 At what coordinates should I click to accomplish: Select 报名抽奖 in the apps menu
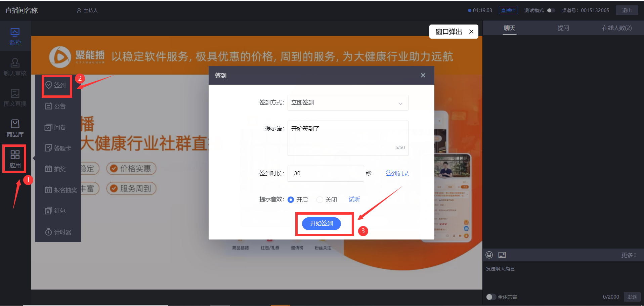61,190
